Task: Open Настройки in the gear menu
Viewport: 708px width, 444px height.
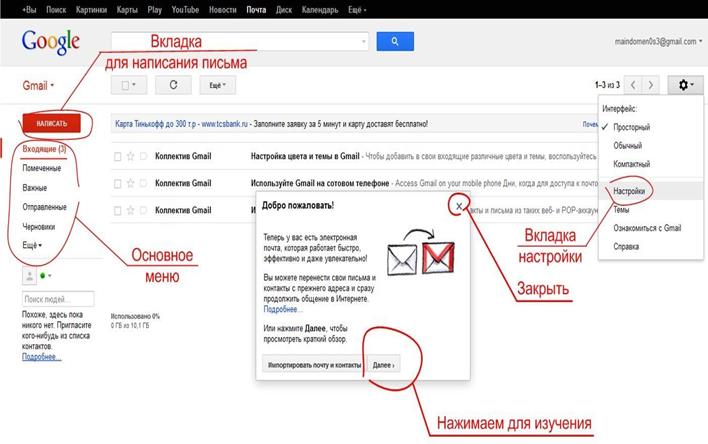Action: 629,191
